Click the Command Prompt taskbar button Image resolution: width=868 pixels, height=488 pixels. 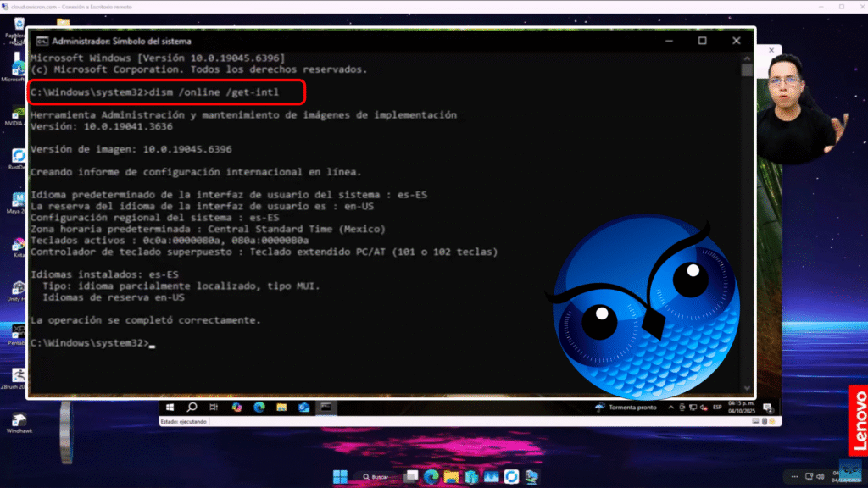tap(325, 408)
